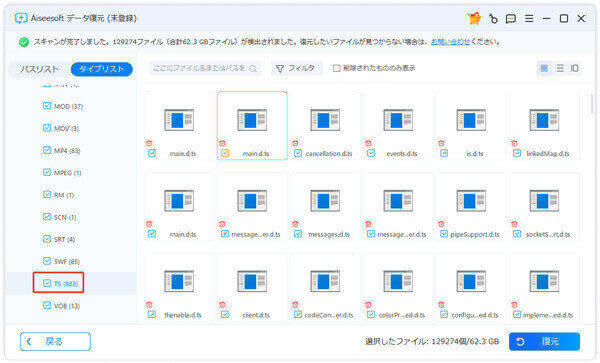The image size is (600, 363).
Task: Click the search magnifier icon
Action: click(253, 68)
